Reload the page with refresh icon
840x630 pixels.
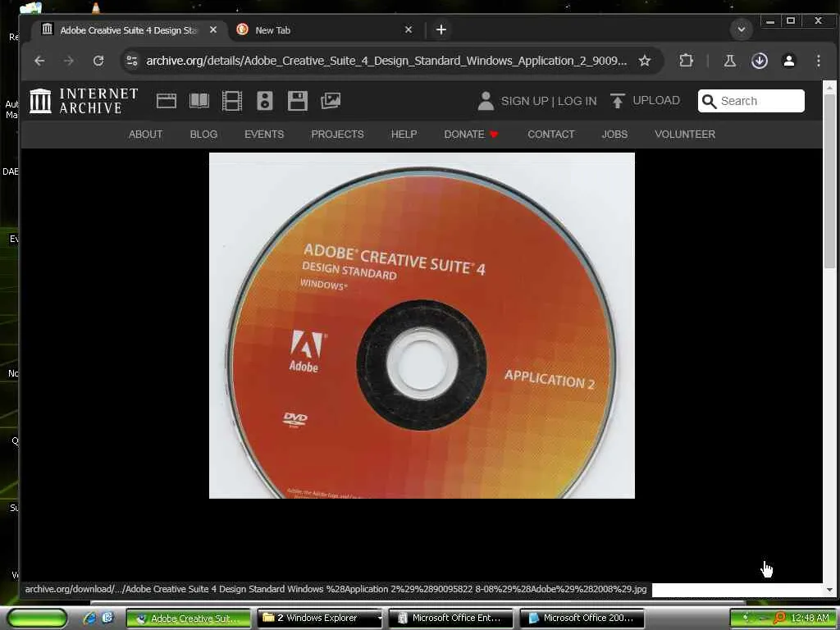[98, 61]
